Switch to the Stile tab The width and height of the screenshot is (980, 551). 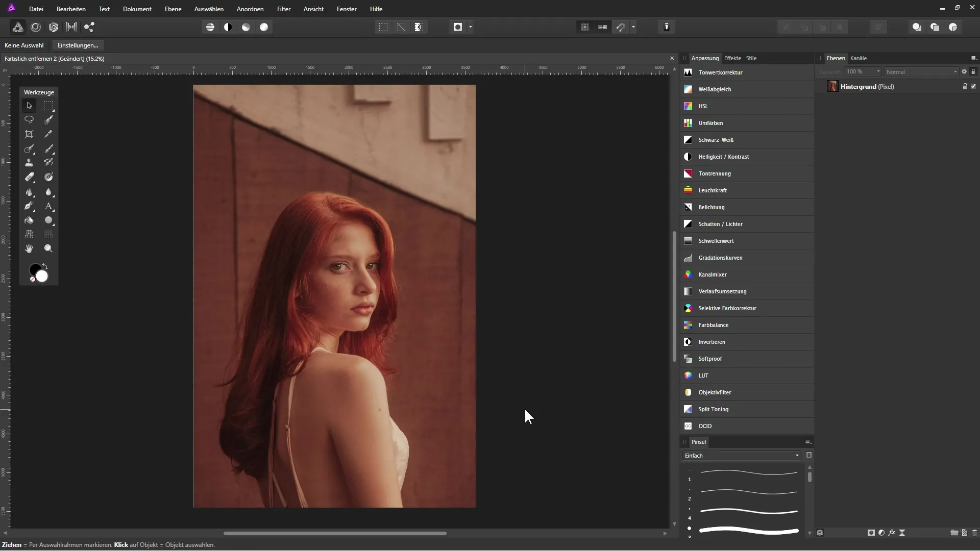pos(751,58)
